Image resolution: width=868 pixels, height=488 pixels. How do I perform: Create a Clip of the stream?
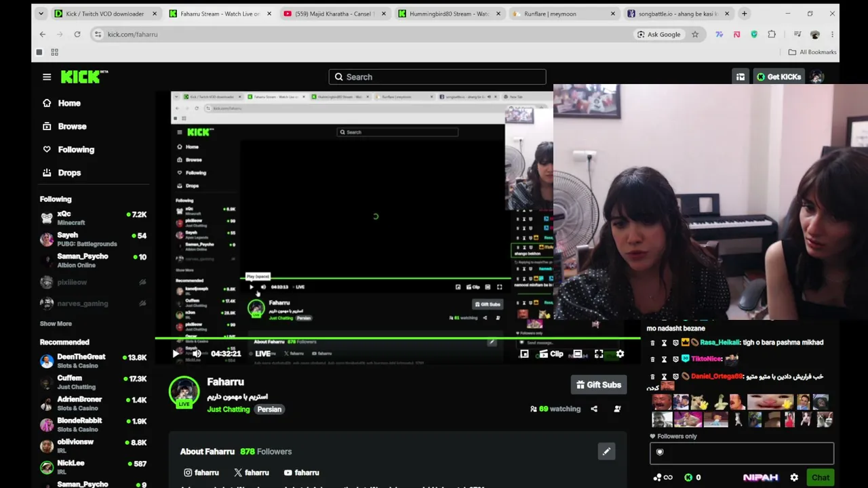[x=551, y=354]
